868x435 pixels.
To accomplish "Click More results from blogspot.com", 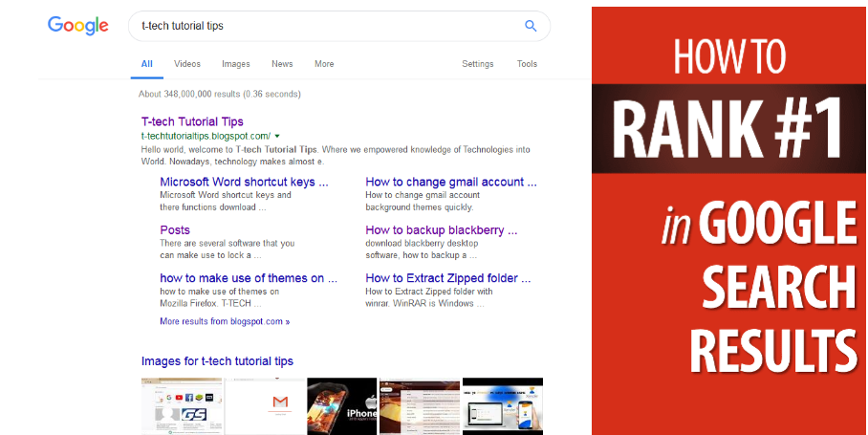I will 225,321.
